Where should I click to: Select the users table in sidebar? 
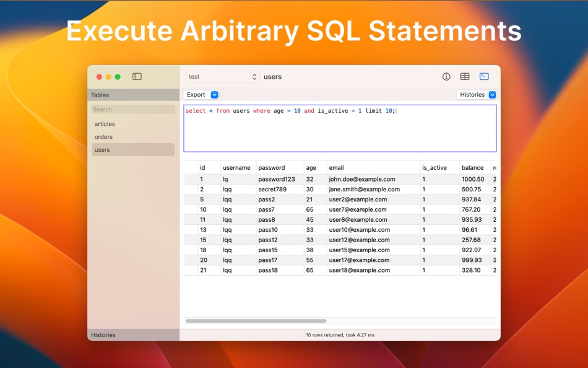133,149
